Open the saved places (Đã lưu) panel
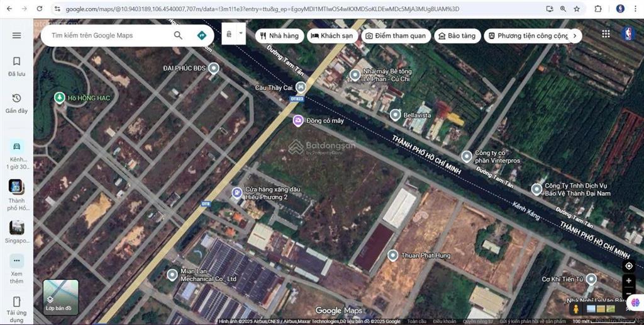This screenshot has height=325, width=644. [x=16, y=67]
